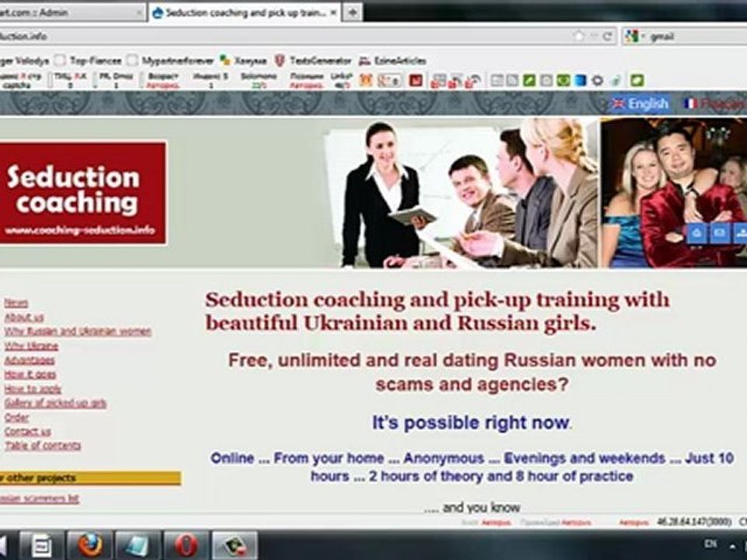Screen dimensions: 747x560
Task: Click the red square icon in the SEO toolbar
Action: (x=416, y=80)
